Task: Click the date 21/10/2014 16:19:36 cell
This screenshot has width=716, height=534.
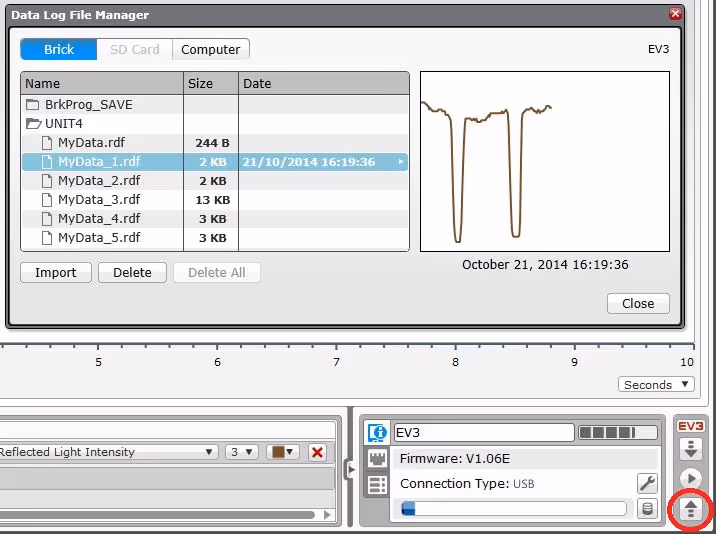Action: [x=309, y=162]
